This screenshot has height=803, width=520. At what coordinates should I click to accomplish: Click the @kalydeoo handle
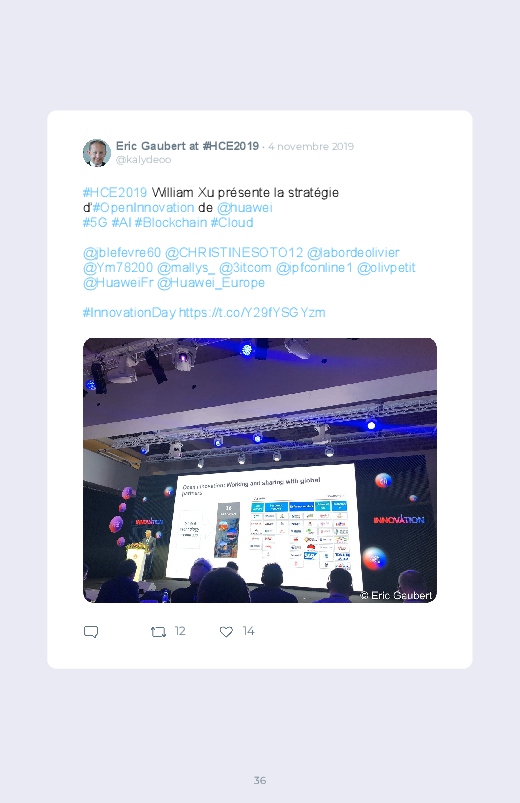(143, 160)
